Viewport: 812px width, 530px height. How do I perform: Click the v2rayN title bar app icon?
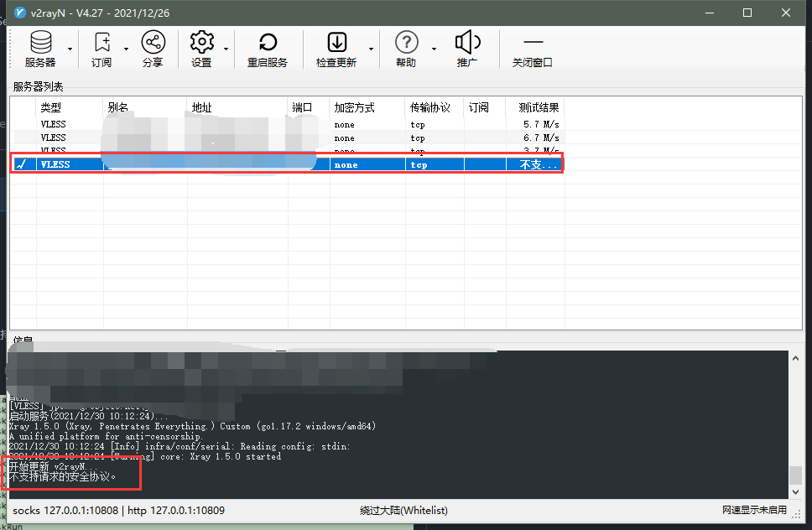(19, 13)
